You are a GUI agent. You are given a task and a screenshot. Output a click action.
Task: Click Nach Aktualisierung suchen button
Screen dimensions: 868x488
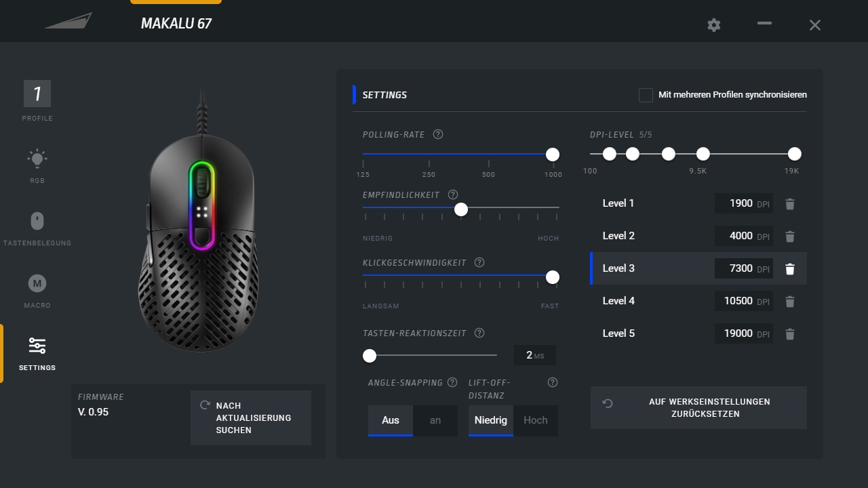[251, 418]
